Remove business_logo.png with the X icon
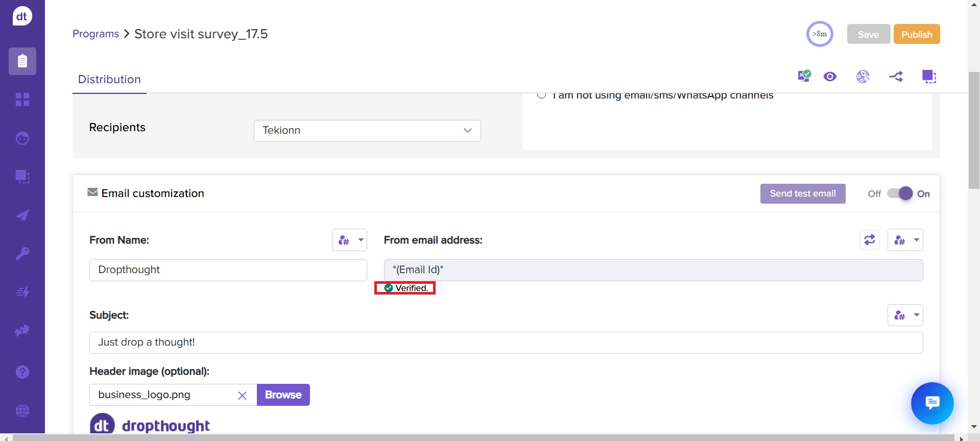The image size is (980, 441). [243, 395]
